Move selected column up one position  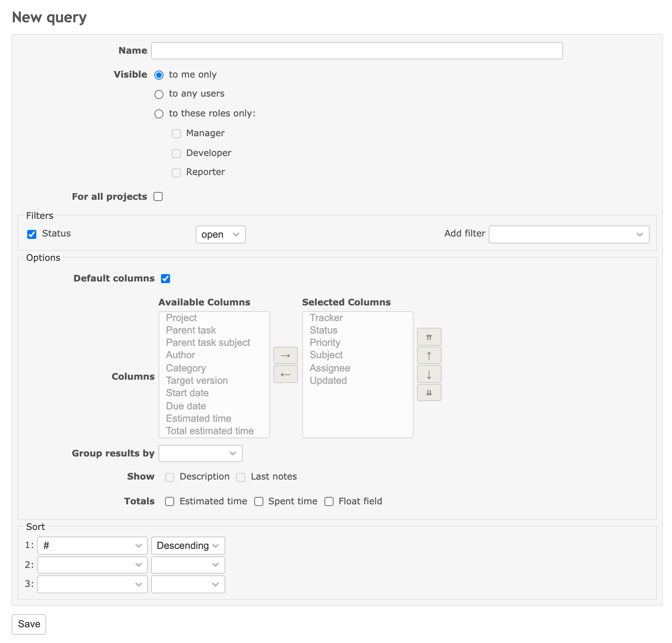(x=429, y=355)
